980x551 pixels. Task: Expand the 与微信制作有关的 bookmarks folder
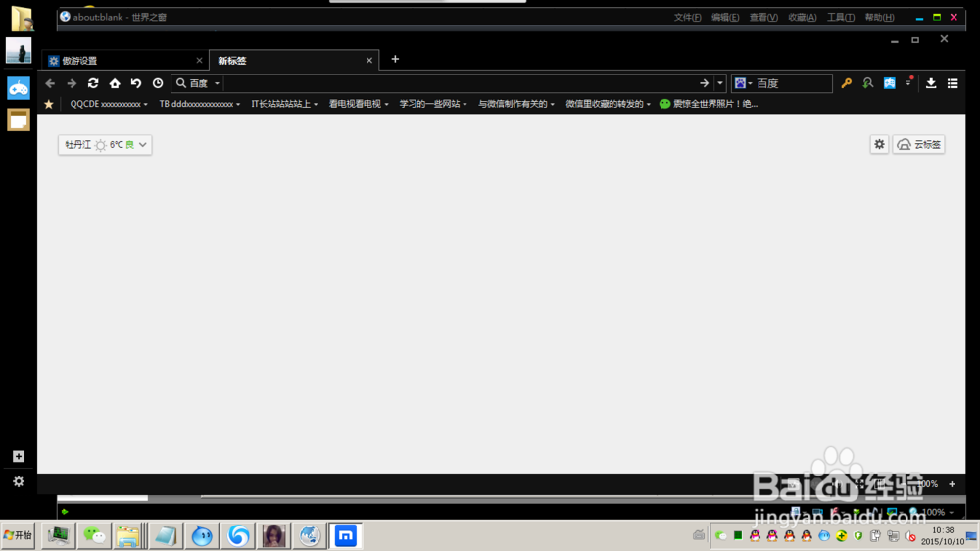(516, 105)
